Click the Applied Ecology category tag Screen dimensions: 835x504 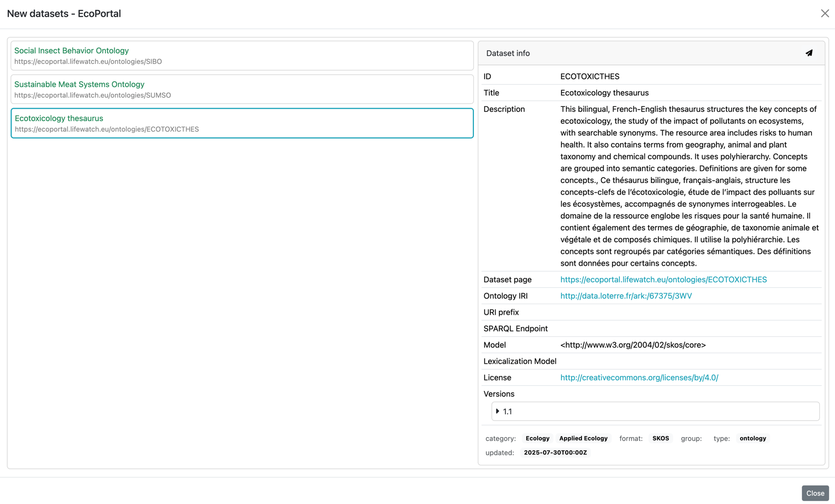(583, 438)
